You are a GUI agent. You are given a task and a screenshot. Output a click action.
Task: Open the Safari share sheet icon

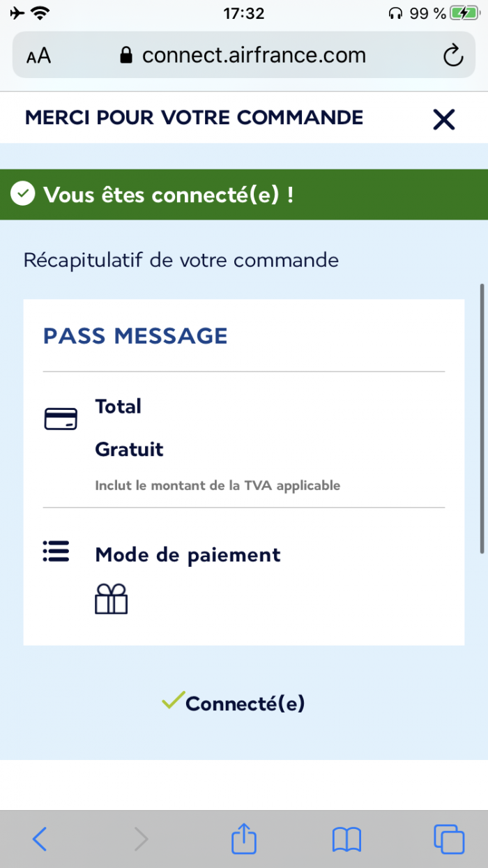244,838
